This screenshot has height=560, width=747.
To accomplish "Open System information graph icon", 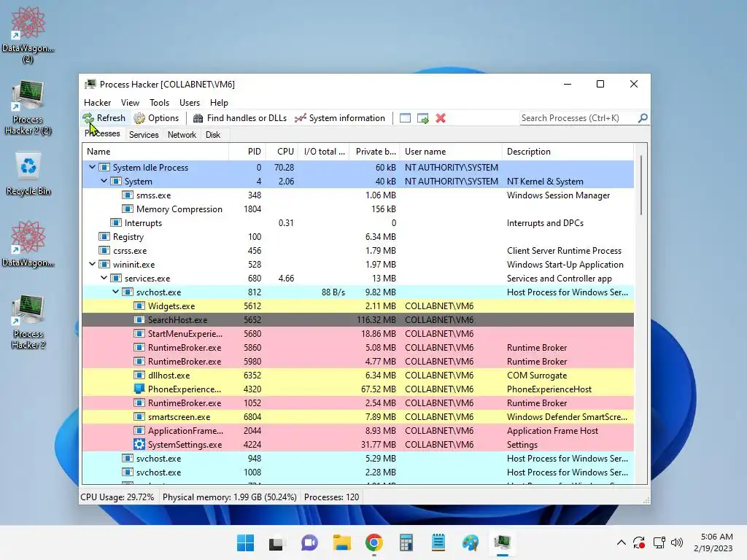I will click(x=301, y=118).
